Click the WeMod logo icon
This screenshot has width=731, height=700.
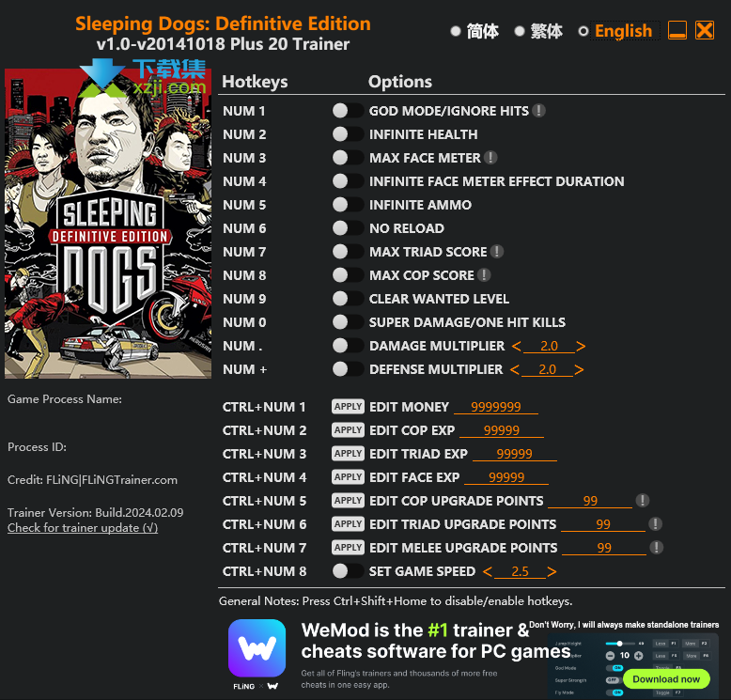pos(257,648)
